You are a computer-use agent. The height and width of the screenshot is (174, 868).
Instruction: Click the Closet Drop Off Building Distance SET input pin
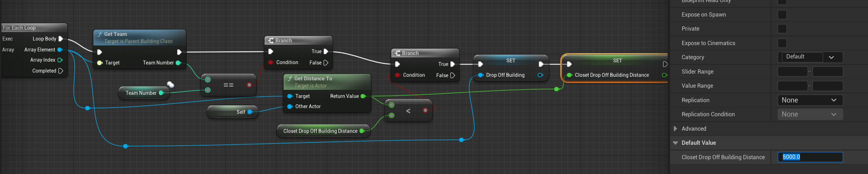(x=569, y=75)
